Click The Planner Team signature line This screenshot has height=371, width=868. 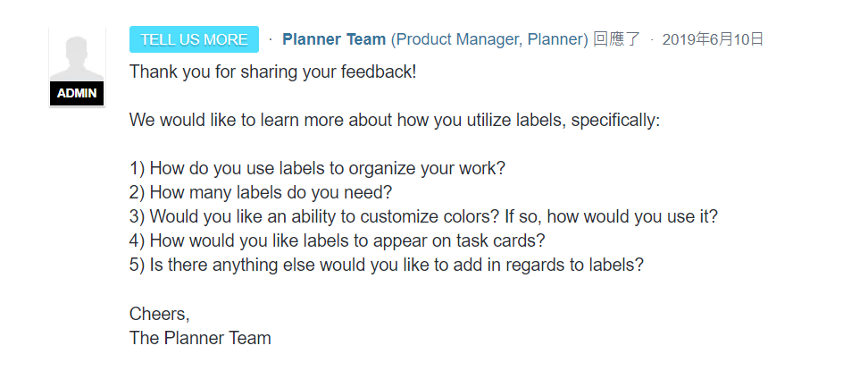(x=200, y=338)
